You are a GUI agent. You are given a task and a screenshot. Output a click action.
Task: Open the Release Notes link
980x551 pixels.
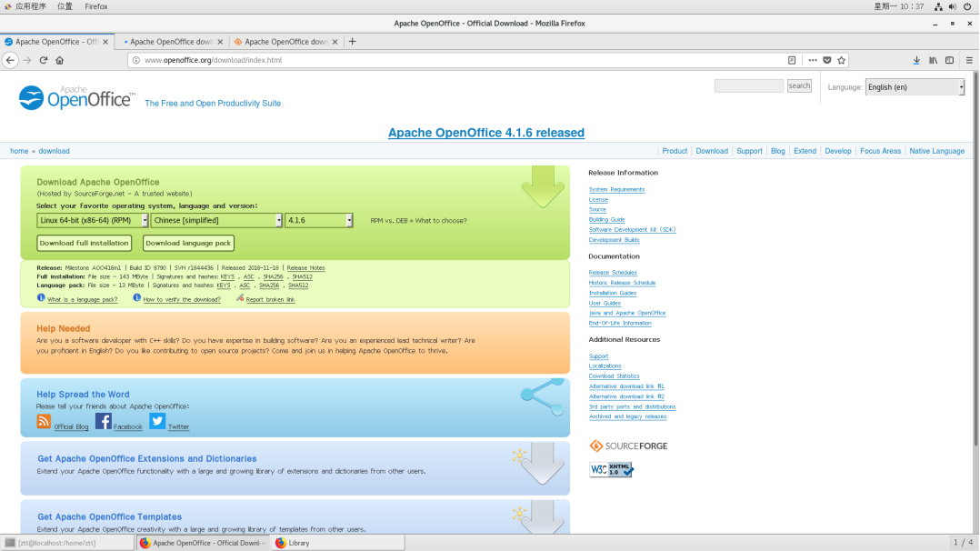[305, 267]
